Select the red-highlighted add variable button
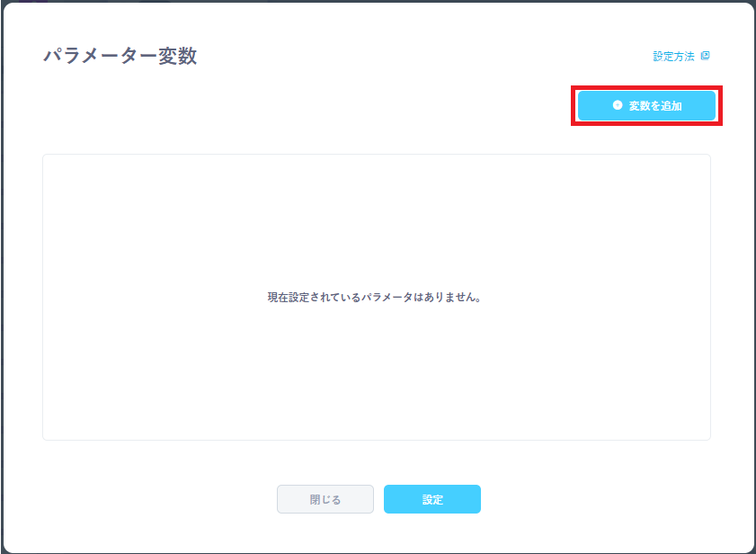The width and height of the screenshot is (756, 554). click(x=646, y=105)
